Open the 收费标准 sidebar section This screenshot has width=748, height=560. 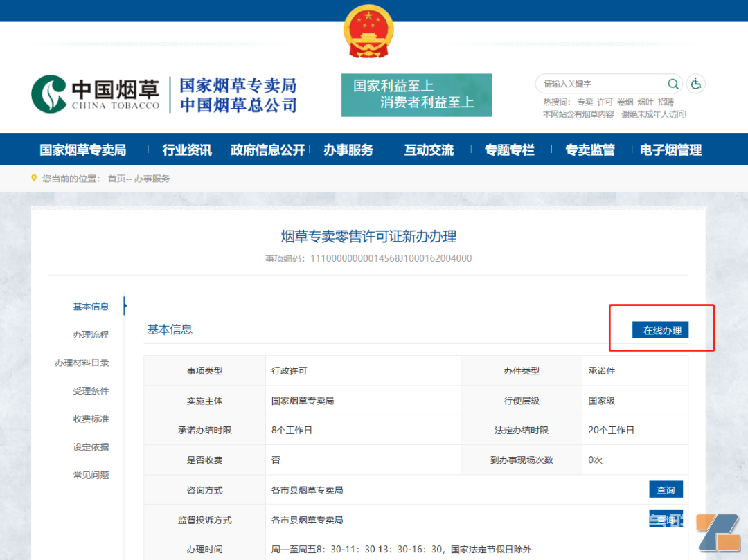tap(91, 419)
